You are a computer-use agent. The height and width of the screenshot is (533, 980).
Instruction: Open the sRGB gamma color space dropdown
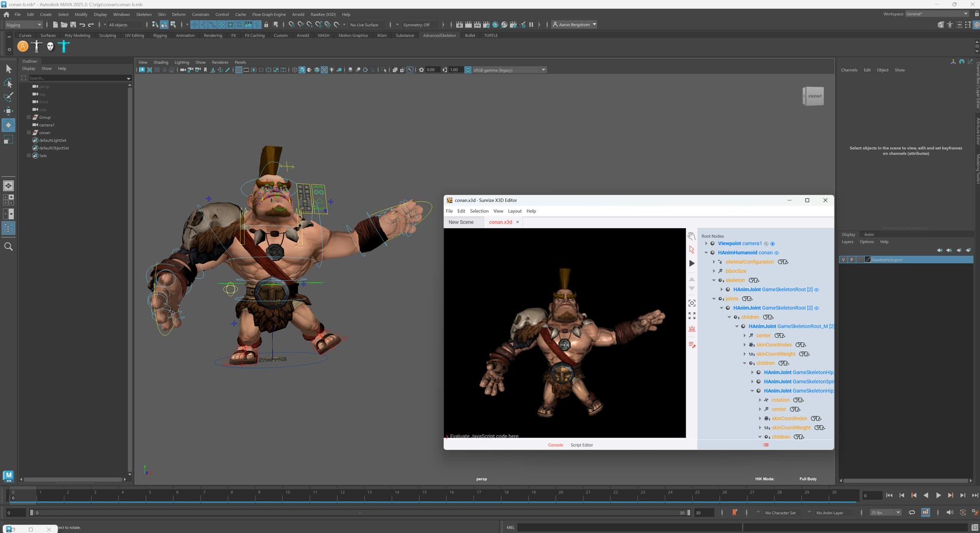tap(509, 70)
